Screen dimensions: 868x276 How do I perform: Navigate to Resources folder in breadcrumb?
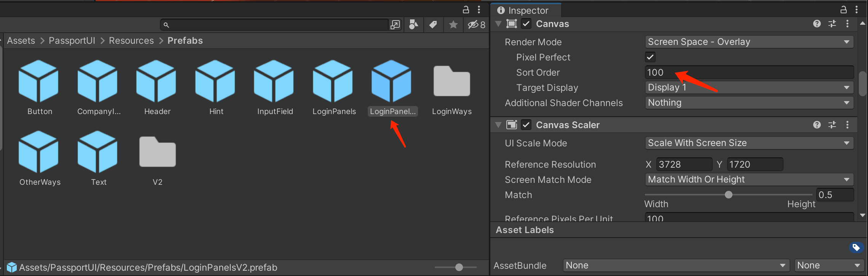[131, 41]
